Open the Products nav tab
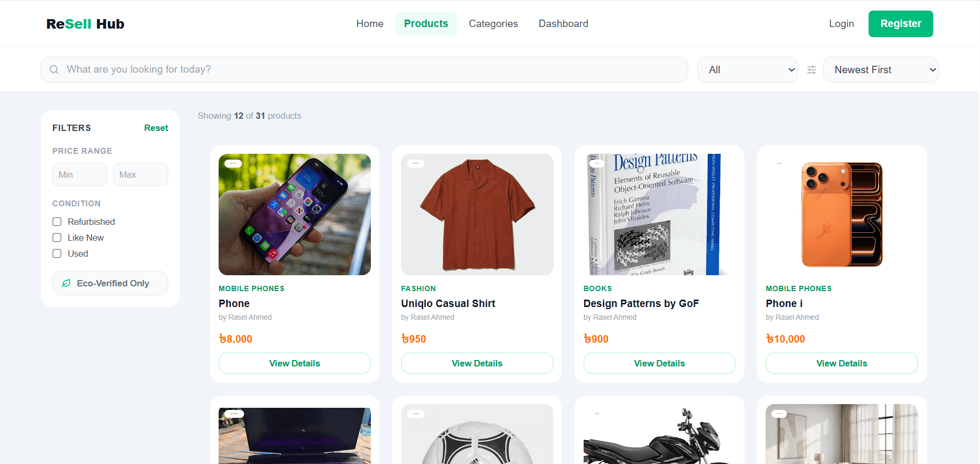Viewport: 980px width, 464px height. pos(426,24)
